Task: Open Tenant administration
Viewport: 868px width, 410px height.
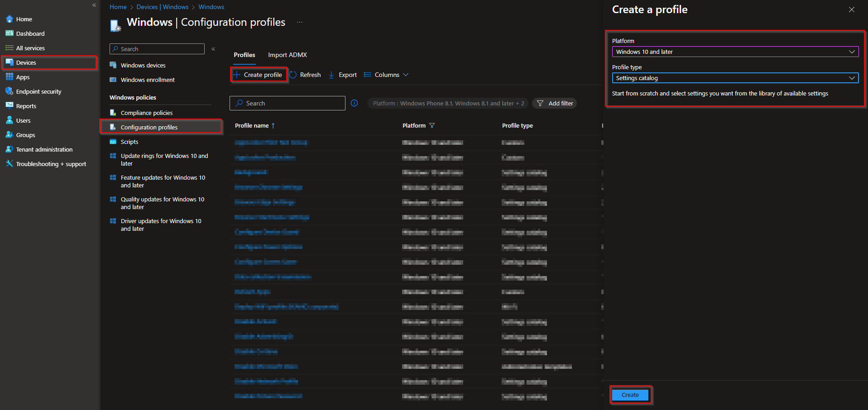Action: tap(43, 149)
